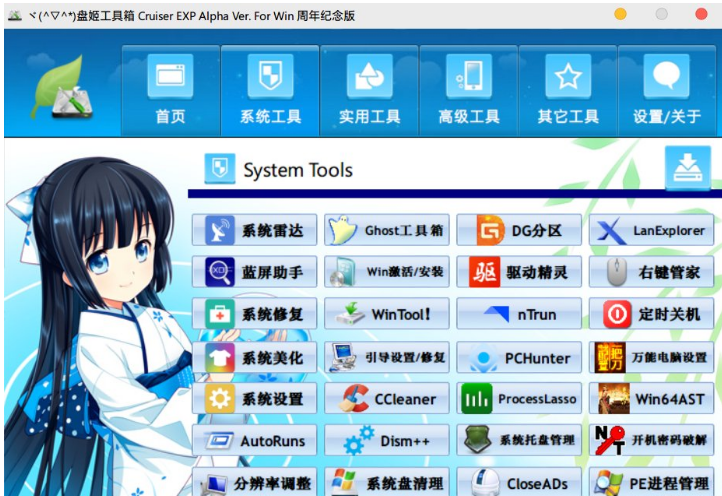Click the green leaf application logo

point(62,88)
